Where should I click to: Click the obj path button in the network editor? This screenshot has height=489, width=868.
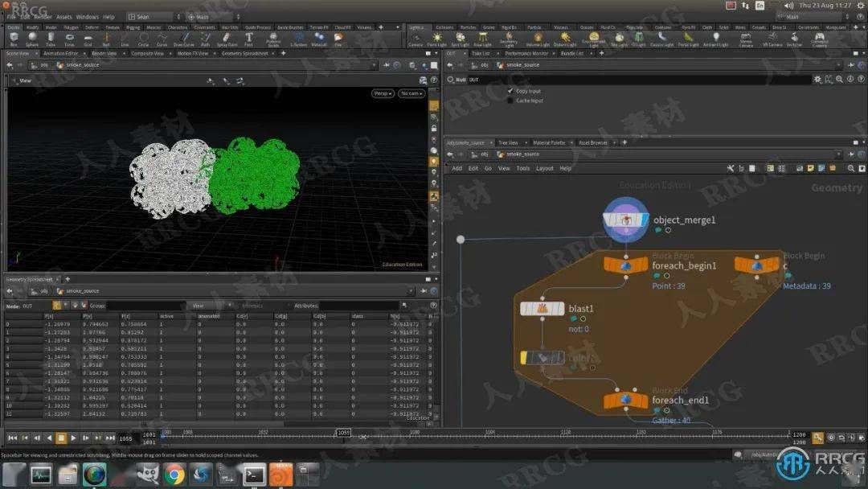481,154
